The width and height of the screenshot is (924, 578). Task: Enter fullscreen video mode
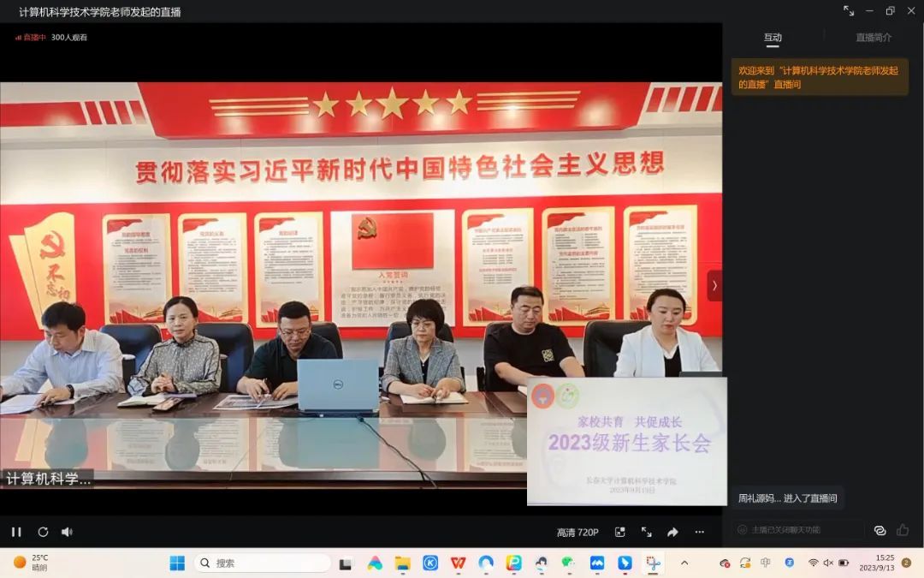(647, 532)
